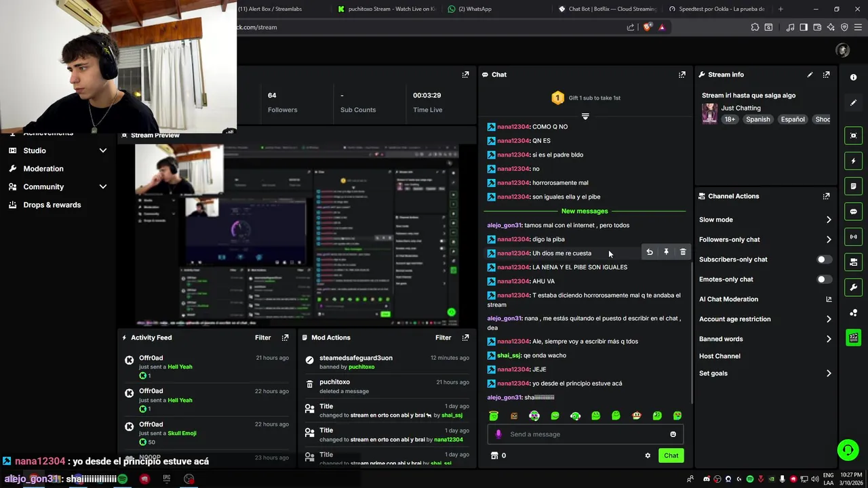Open the emoji picker in message box
The width and height of the screenshot is (868, 488).
673,434
